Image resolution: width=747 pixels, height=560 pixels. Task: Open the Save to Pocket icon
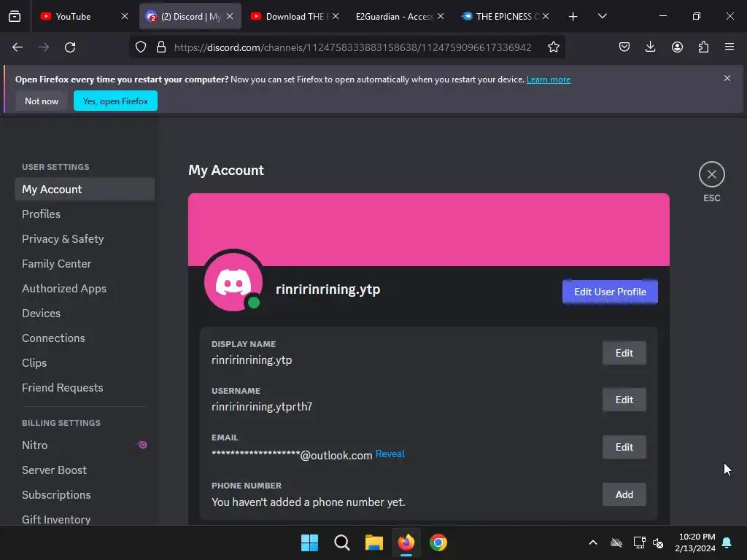624,47
